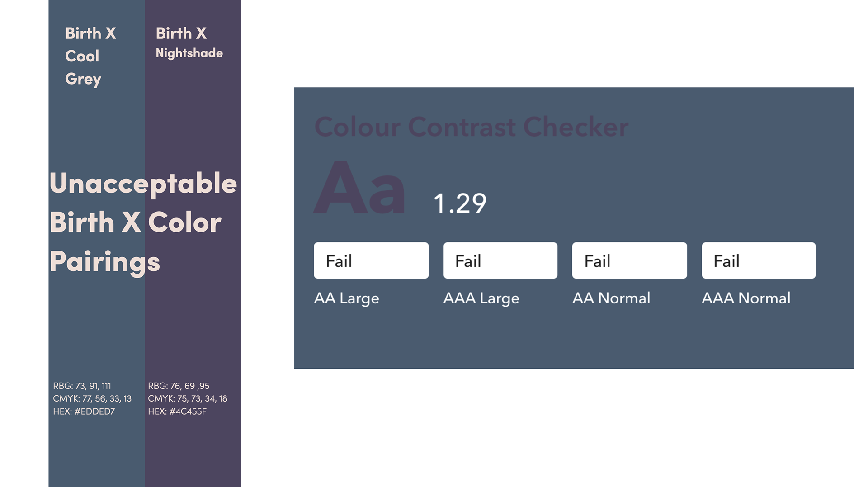Click the CMYK: 75, 73, 34, 18 value
Image resolution: width=868 pixels, height=487 pixels.
188,398
